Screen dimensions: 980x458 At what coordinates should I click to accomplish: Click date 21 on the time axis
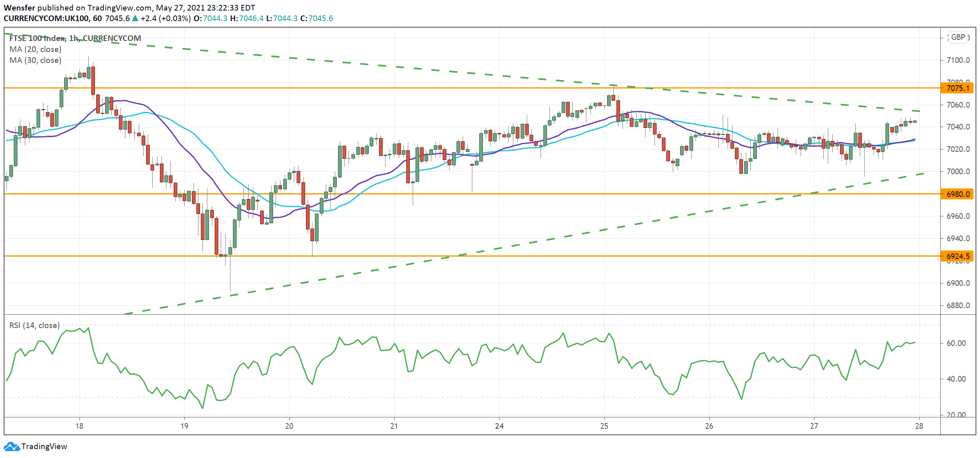click(394, 426)
